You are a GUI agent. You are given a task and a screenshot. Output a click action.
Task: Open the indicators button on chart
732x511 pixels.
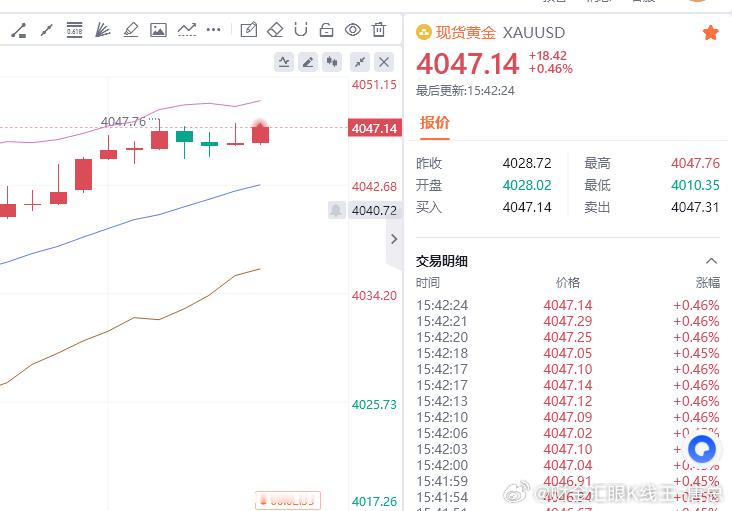point(284,62)
